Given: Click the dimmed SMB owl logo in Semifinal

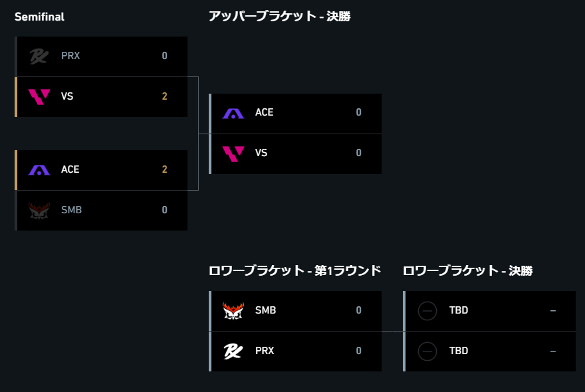Looking at the screenshot, I should 39,211.
